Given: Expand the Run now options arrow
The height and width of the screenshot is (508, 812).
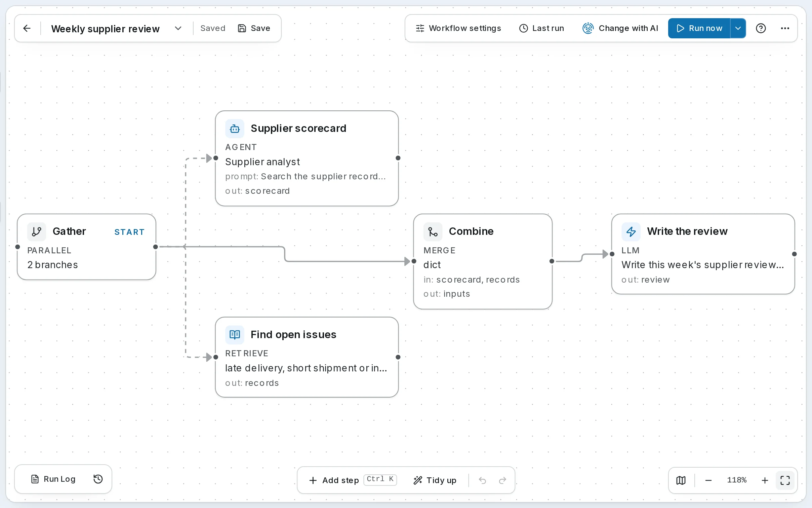Looking at the screenshot, I should click(738, 28).
